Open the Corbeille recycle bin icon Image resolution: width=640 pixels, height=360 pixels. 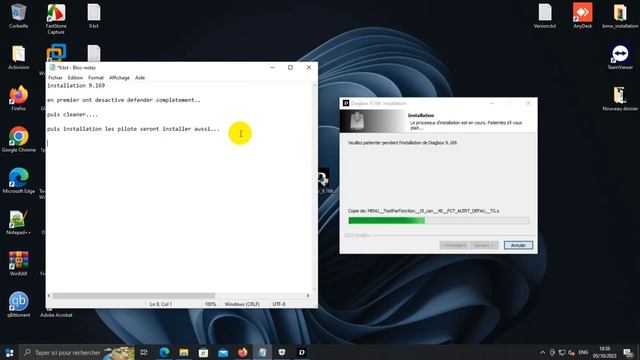pos(18,16)
